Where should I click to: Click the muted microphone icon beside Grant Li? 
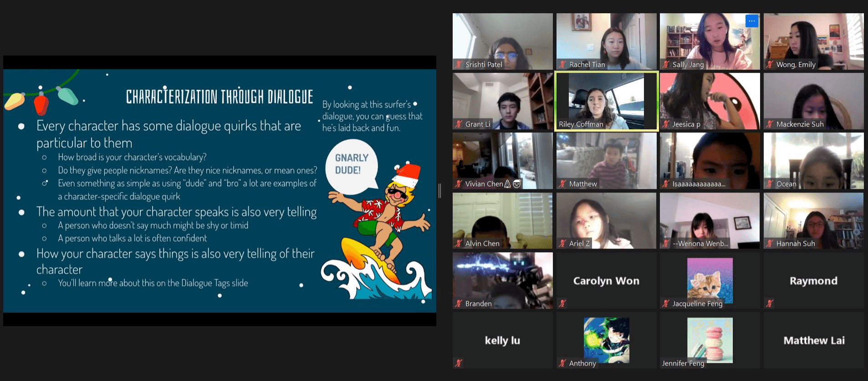coord(459,124)
